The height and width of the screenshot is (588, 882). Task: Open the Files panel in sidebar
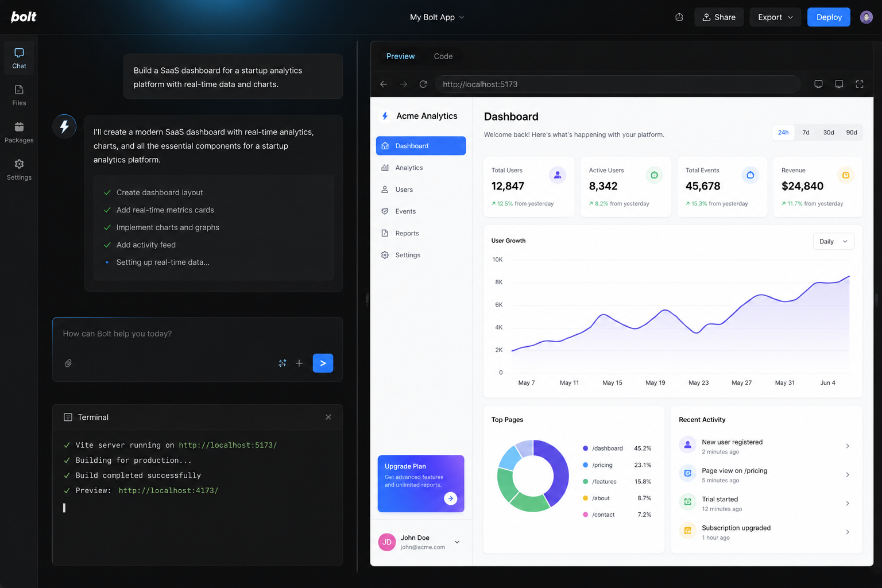click(19, 95)
